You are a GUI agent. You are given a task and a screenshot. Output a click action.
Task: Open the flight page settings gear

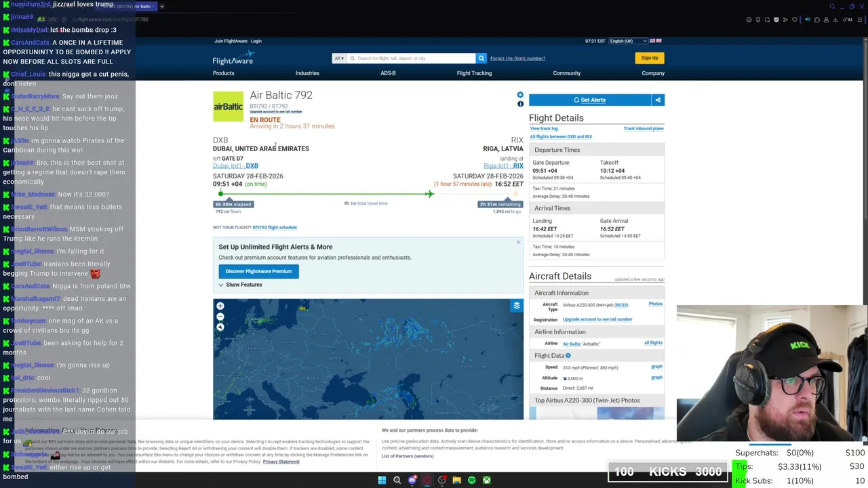(x=520, y=95)
